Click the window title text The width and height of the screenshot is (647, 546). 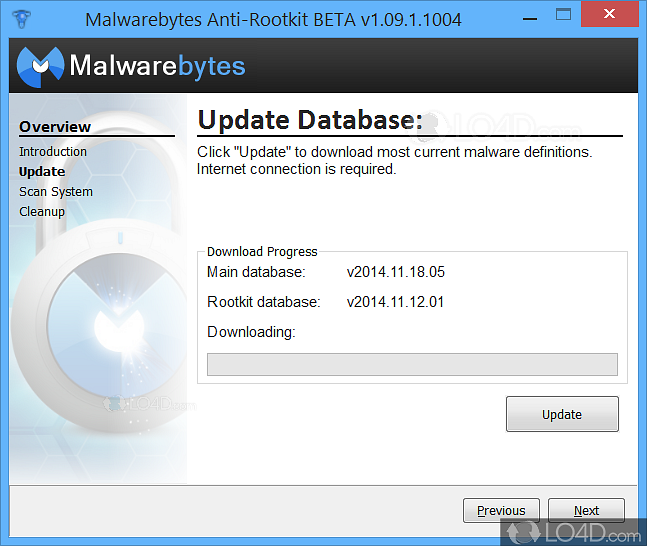[273, 19]
